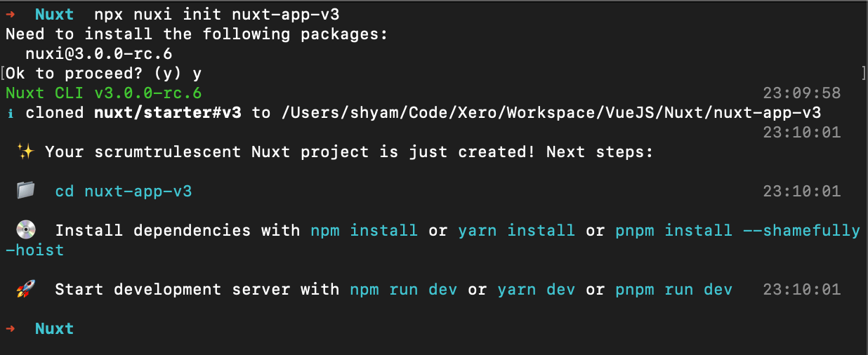Click the timestamp beside 'cd nuxt-app-v3'

click(x=802, y=191)
